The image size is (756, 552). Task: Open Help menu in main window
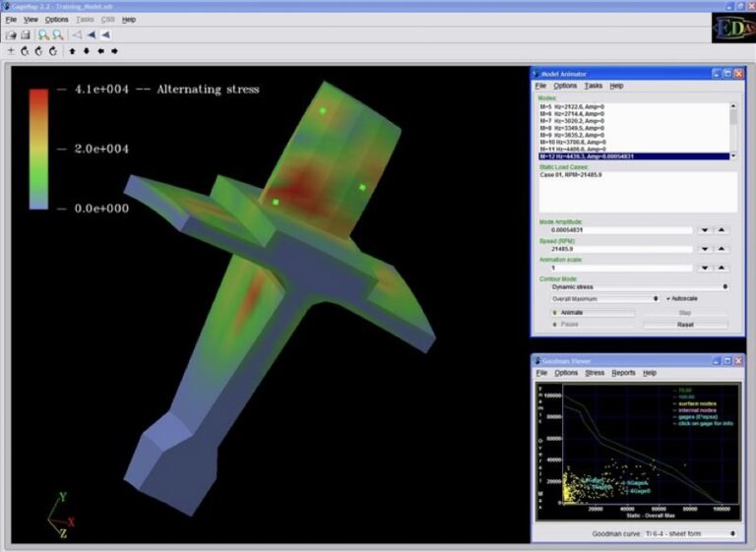coord(129,20)
